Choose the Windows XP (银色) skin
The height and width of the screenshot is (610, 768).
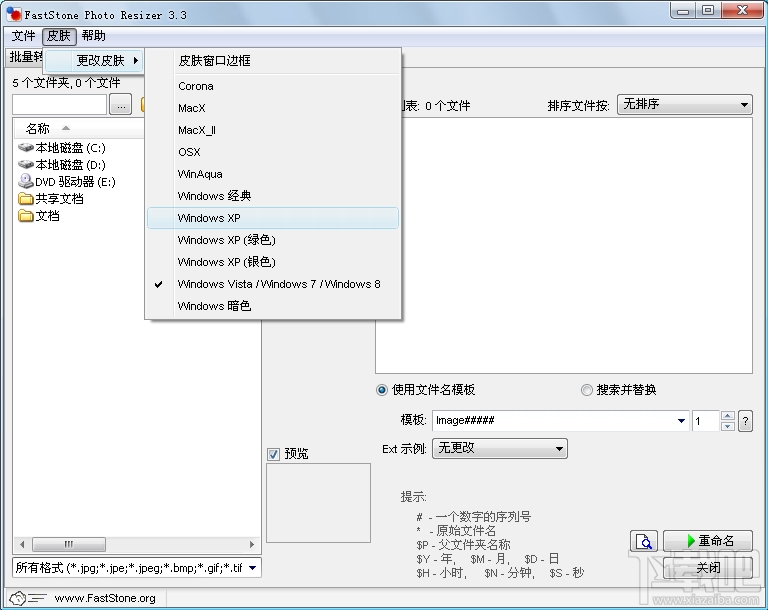pos(273,262)
